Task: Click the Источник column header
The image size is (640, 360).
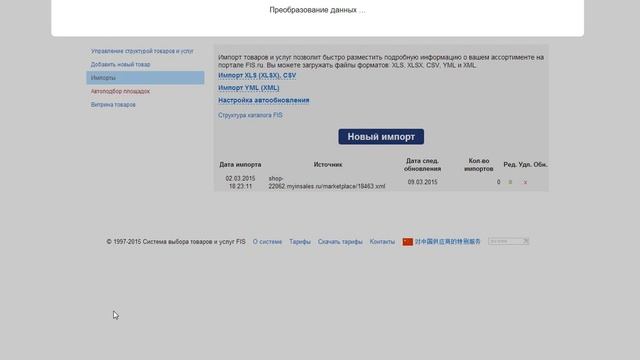Action: 328,164
